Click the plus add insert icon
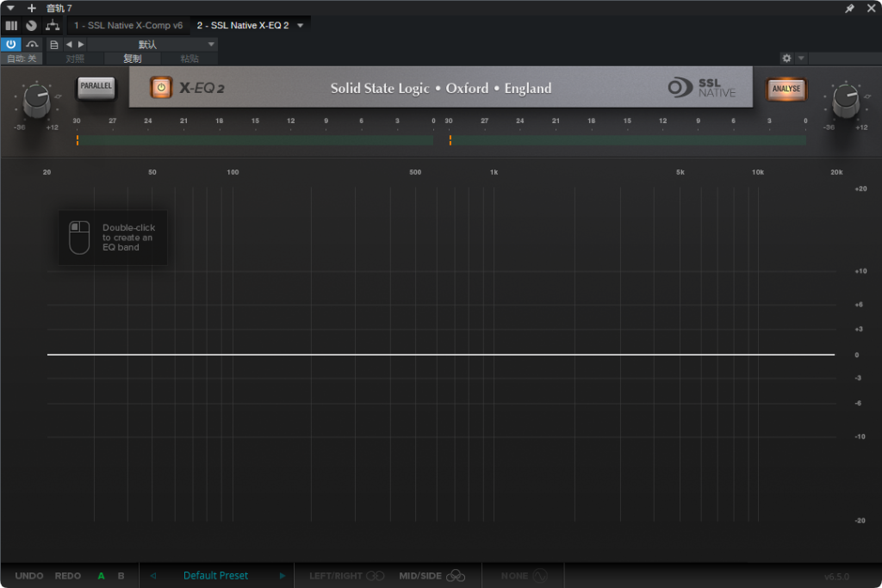The height and width of the screenshot is (588, 882). [32, 8]
